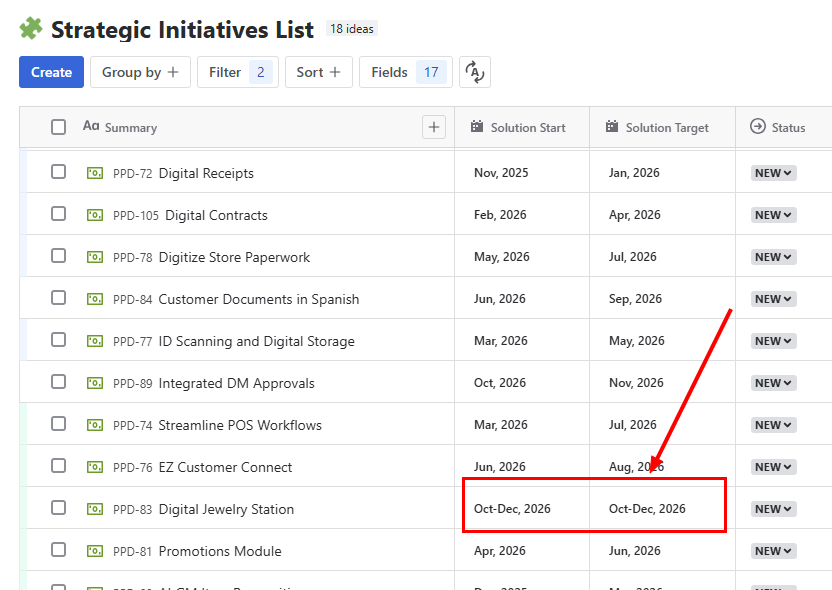Click the idea type icon for PPD-83

(x=95, y=509)
